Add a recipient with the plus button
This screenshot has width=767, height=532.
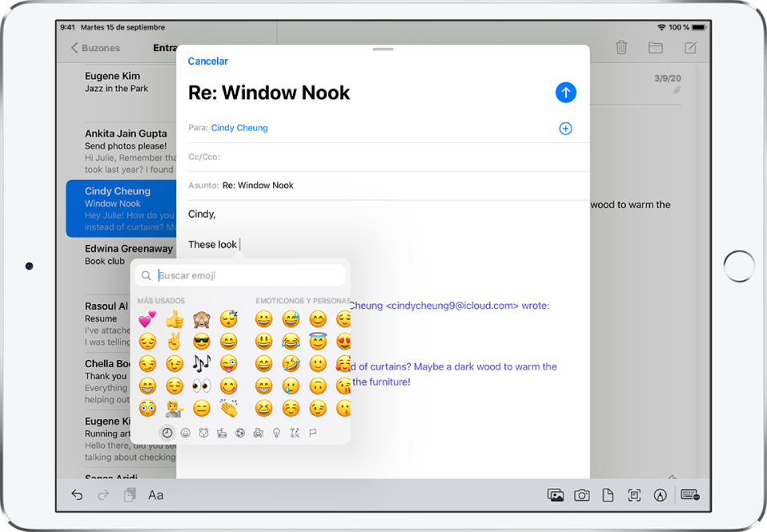566,128
